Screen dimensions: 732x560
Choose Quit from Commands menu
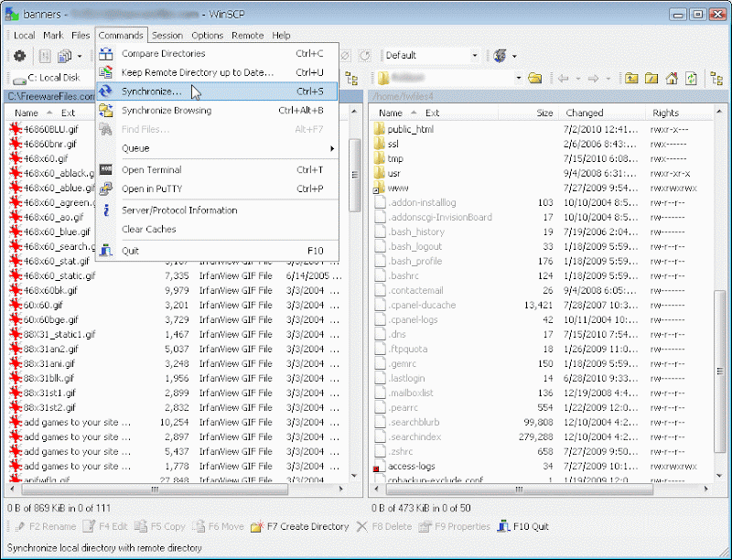click(x=217, y=251)
